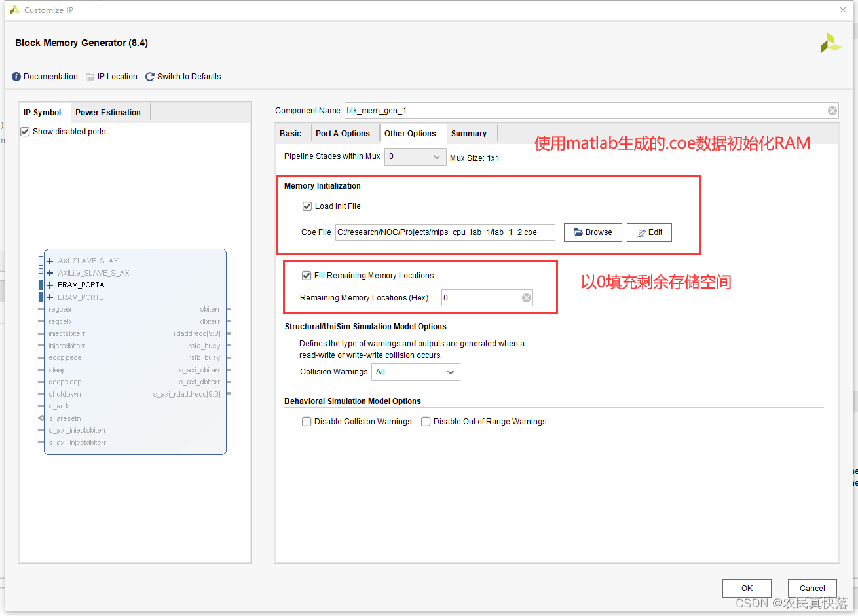Open the Collision Warnings dropdown
The image size is (858, 616).
pyautogui.click(x=415, y=372)
